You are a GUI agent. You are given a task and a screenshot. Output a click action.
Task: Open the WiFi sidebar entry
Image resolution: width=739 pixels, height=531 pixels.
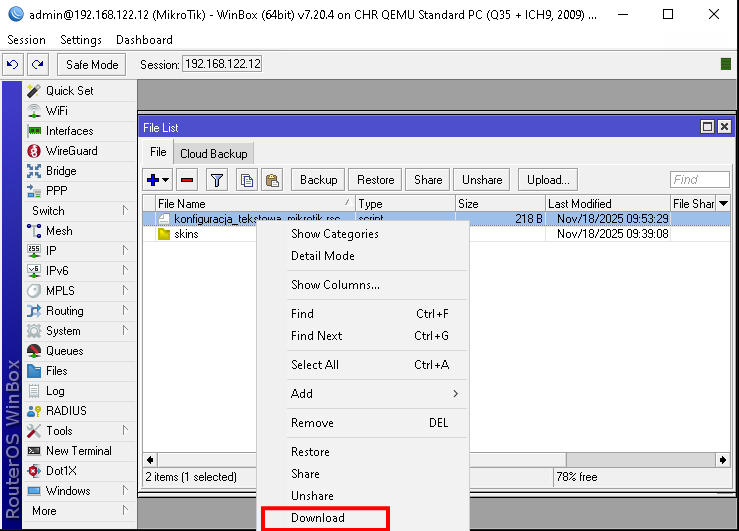coord(79,111)
